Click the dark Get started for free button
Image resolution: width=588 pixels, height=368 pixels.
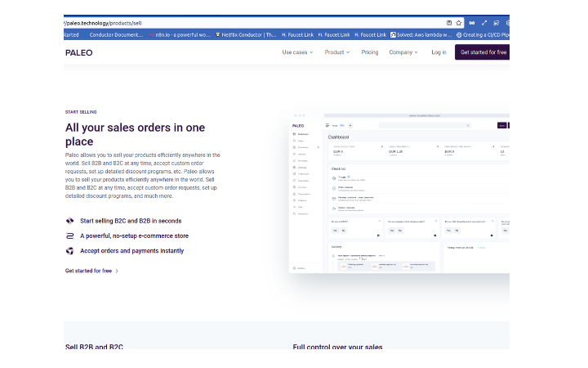pos(483,52)
